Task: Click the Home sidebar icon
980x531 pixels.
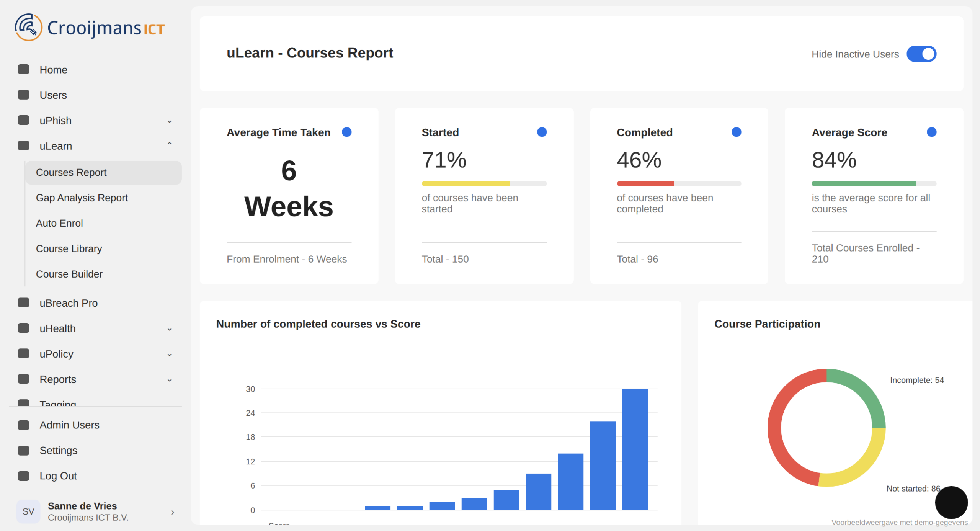Action: [24, 69]
